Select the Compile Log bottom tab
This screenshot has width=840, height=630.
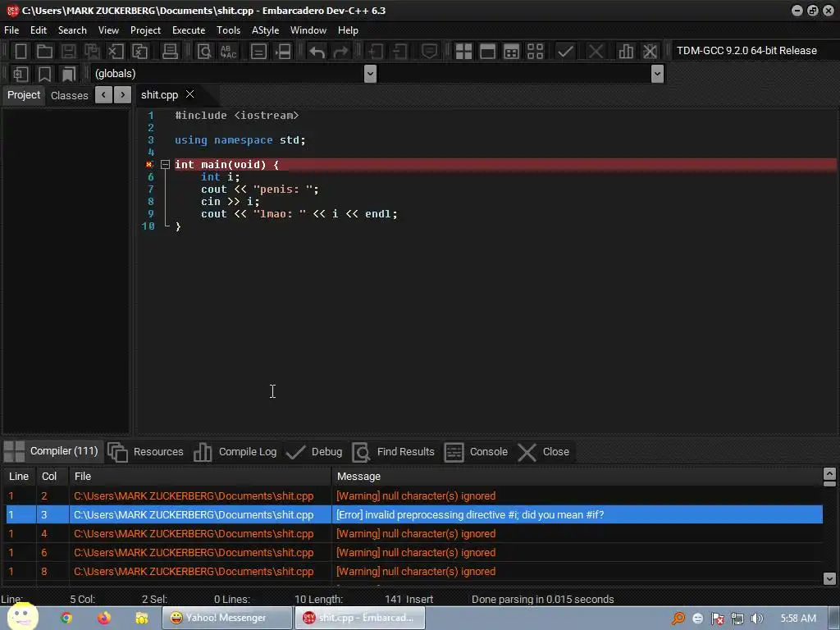coord(235,452)
